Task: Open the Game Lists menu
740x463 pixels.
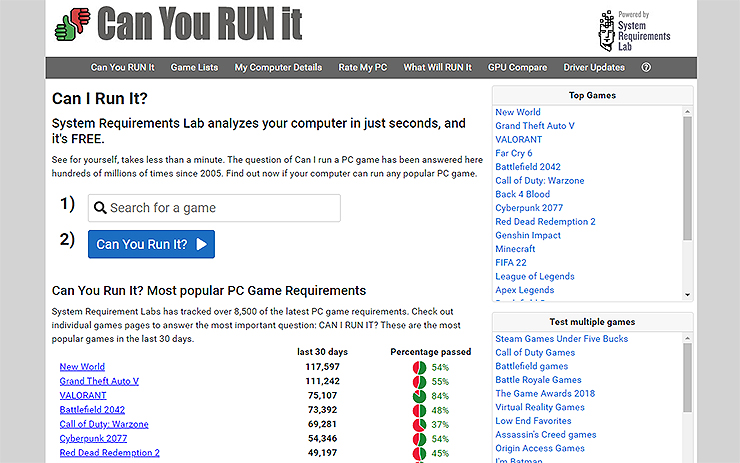Action: pos(194,67)
